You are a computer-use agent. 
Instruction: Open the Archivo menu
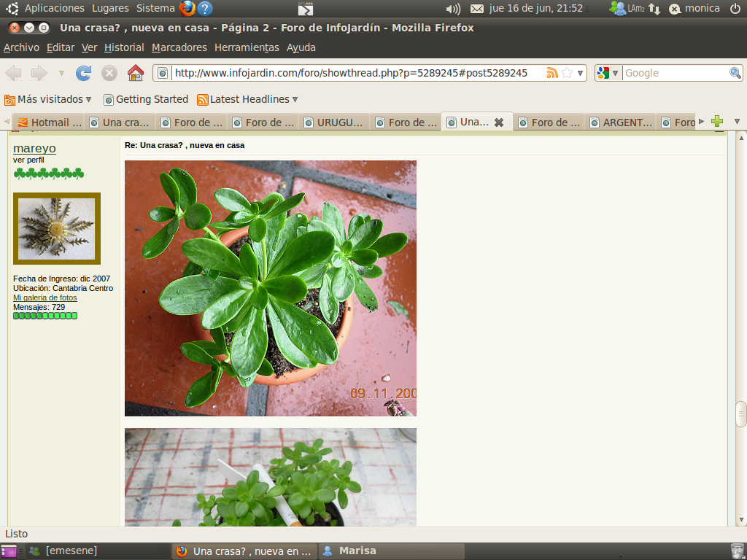pos(21,47)
